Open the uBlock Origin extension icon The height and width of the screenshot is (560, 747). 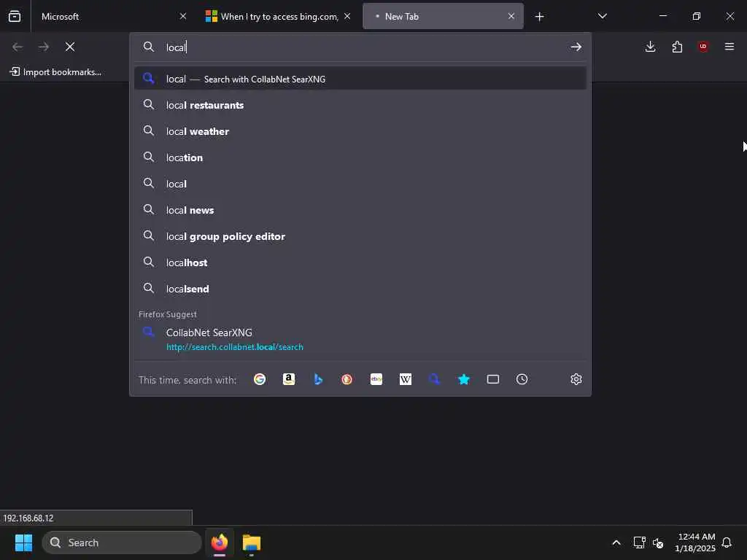pos(703,47)
